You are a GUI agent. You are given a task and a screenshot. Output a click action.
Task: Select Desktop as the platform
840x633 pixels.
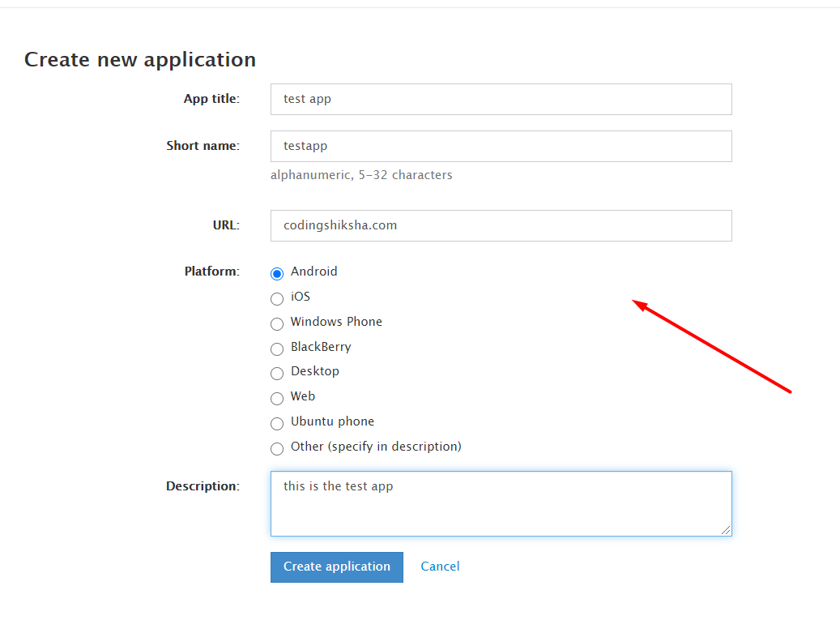[x=277, y=373]
